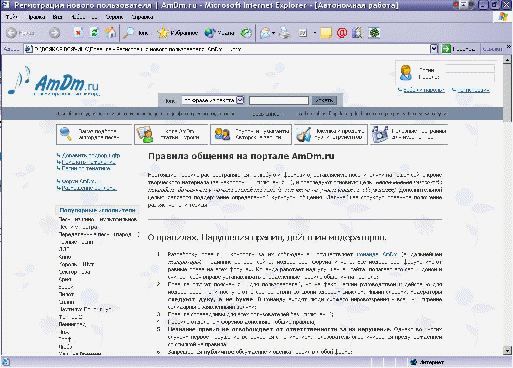Click the first sidebar link above popular artists

(91, 155)
